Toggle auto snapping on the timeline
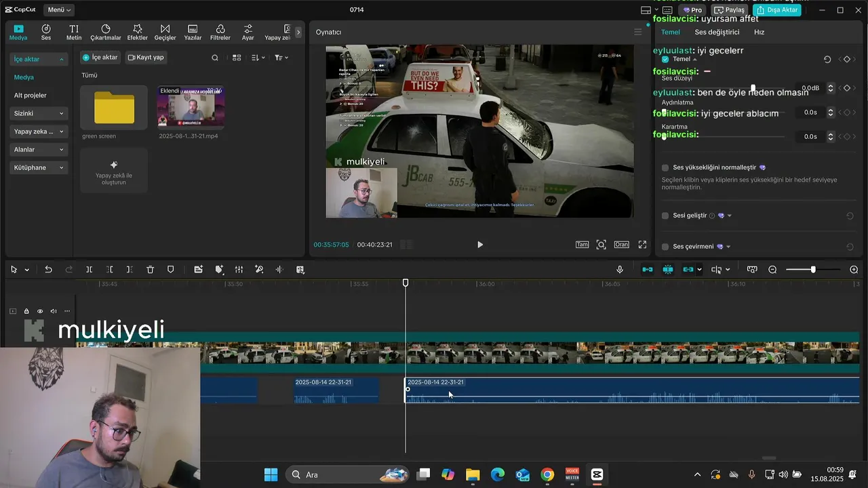The width and height of the screenshot is (868, 488). point(668,270)
